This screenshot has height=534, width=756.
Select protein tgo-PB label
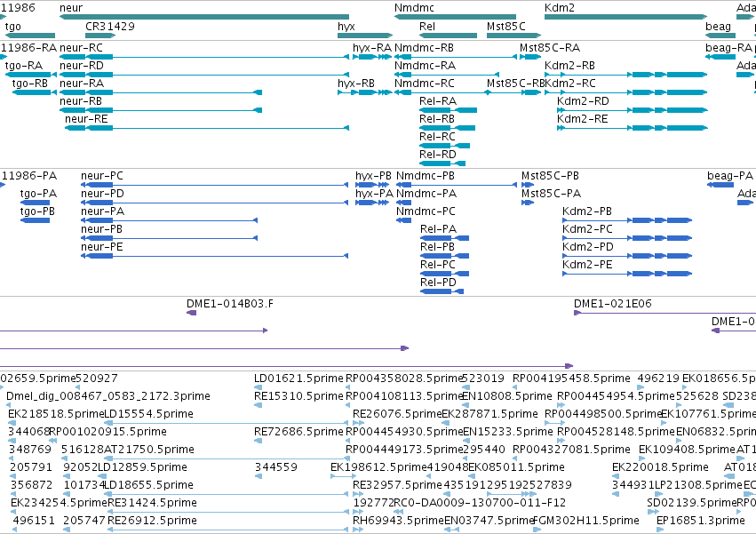[37, 212]
